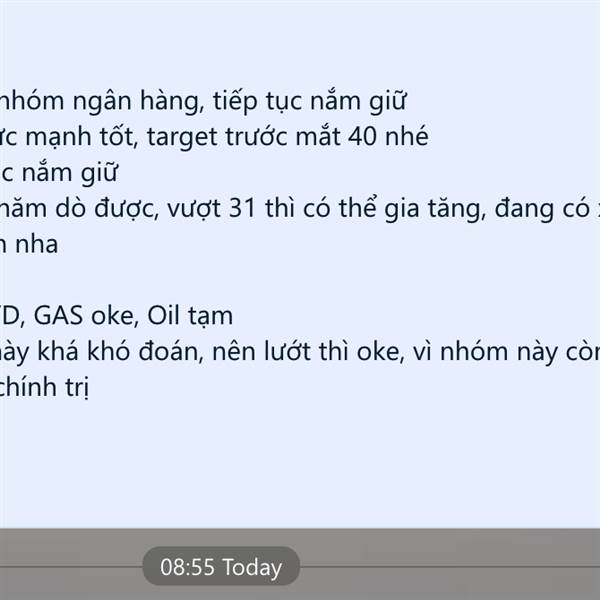Click the word Today in the timestamp pill
Screen dimensions: 600x600
(252, 567)
